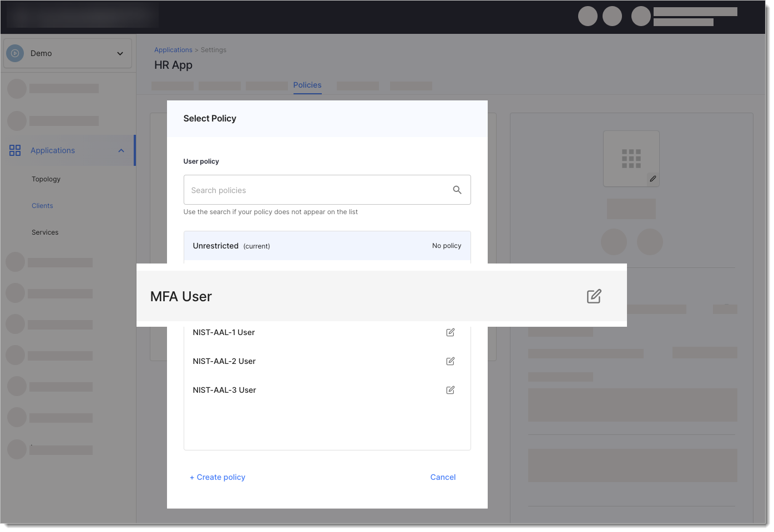This screenshot has width=774, height=532.
Task: Follow the Applications breadcrumb link
Action: click(173, 50)
